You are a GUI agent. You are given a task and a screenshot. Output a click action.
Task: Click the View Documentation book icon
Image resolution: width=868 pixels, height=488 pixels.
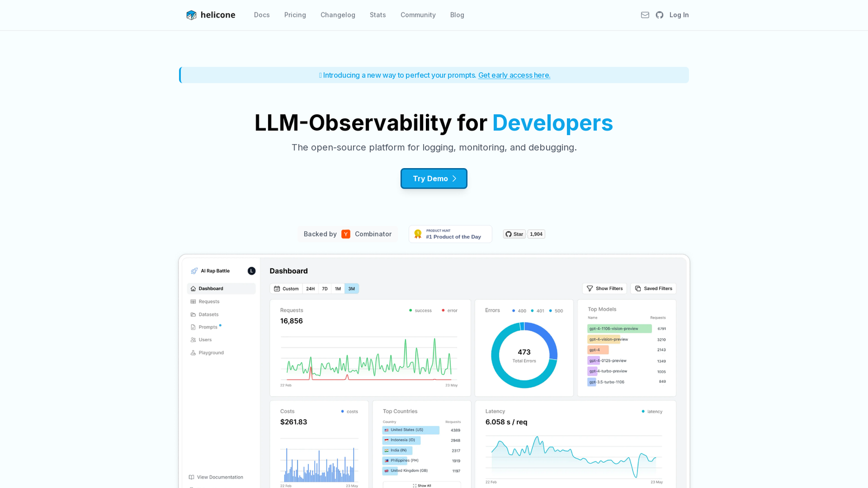192,477
